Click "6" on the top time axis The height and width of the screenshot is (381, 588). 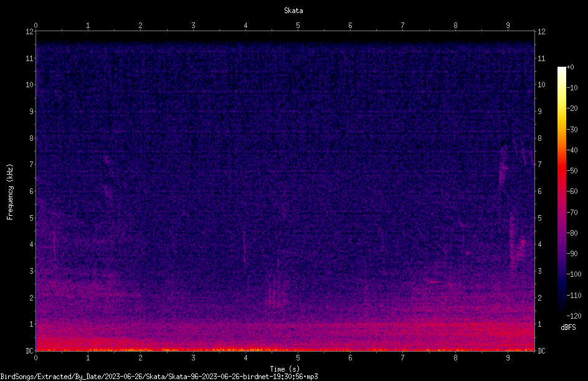350,26
